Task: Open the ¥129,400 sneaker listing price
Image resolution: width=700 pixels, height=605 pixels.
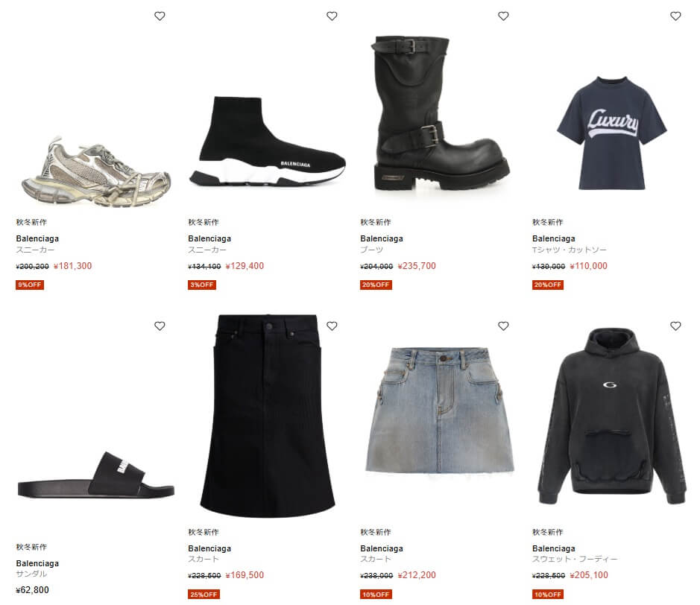Action: [x=245, y=266]
